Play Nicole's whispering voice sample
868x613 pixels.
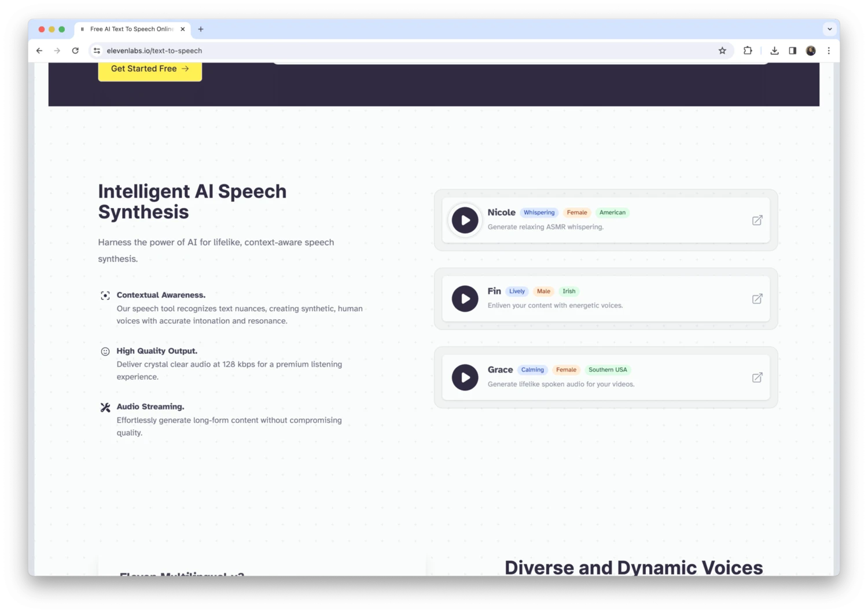pyautogui.click(x=465, y=220)
